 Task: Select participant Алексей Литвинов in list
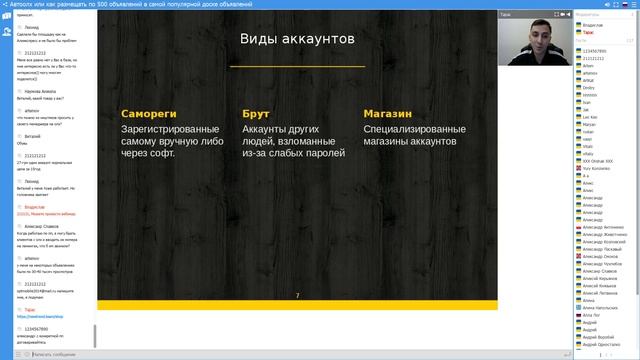600,293
